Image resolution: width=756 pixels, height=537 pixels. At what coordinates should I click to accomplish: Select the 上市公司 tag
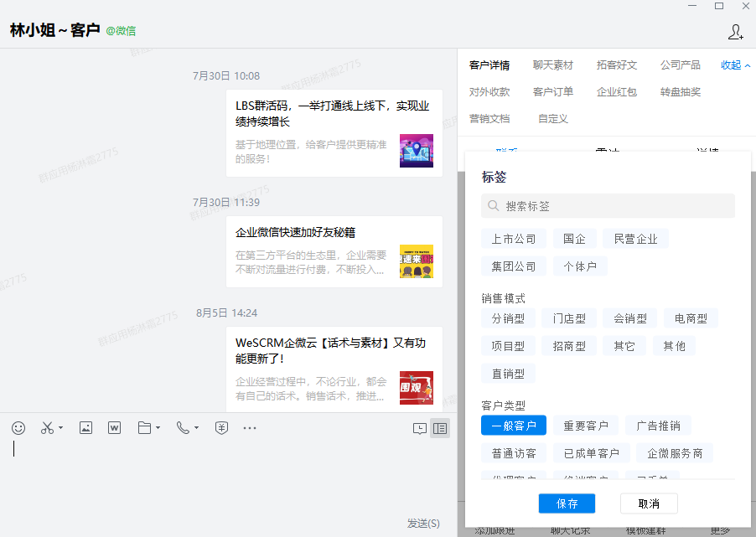click(x=514, y=239)
